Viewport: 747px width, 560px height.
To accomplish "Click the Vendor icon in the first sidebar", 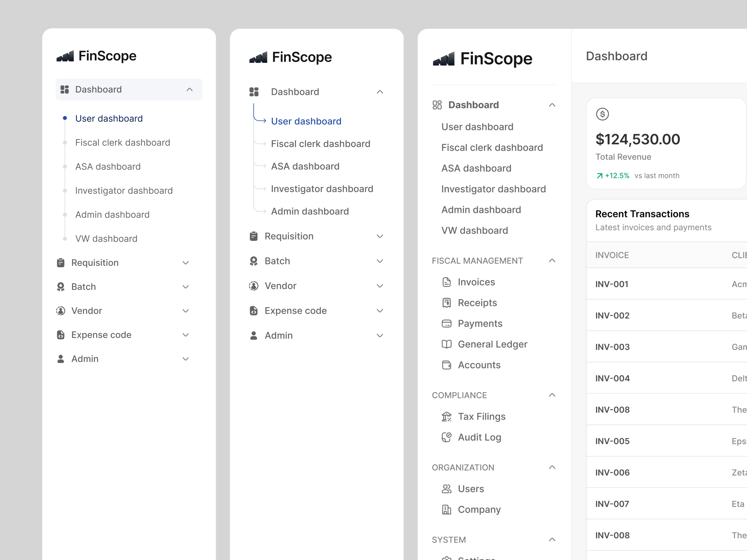I will pos(61,311).
